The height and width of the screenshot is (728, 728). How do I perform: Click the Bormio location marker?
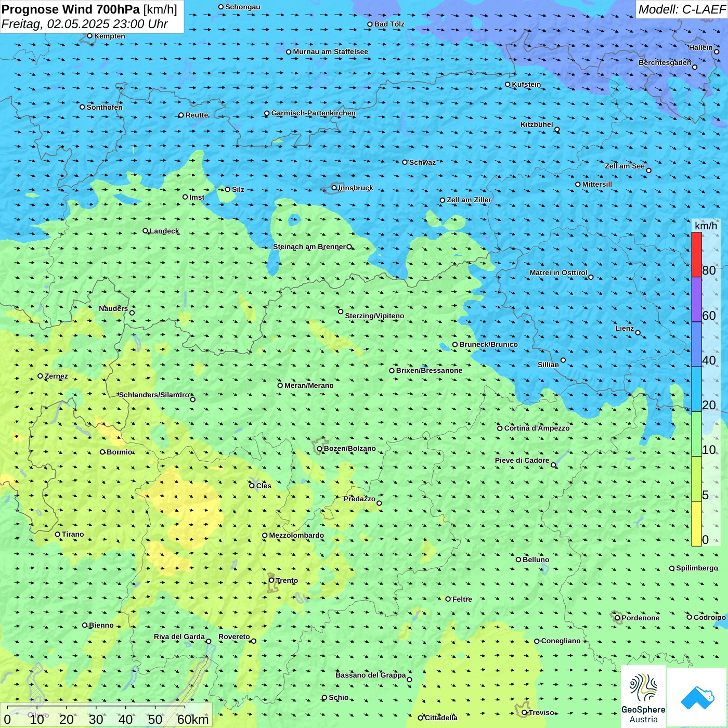[102, 452]
